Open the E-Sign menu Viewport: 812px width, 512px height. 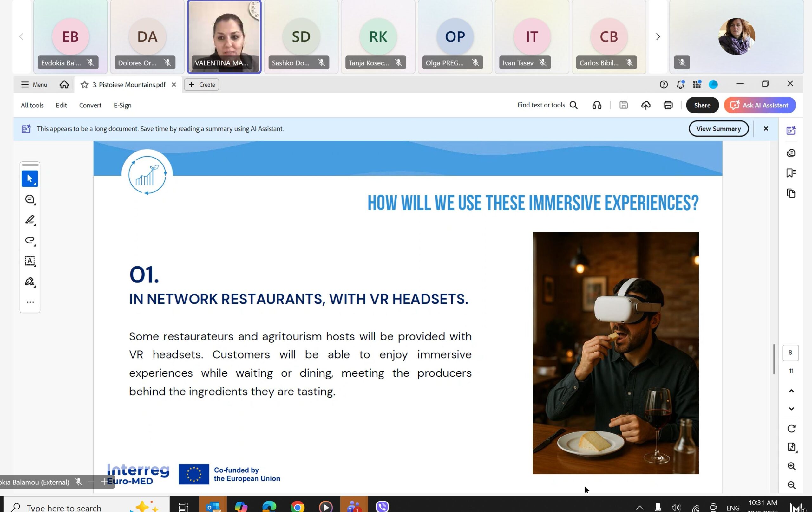(x=122, y=105)
